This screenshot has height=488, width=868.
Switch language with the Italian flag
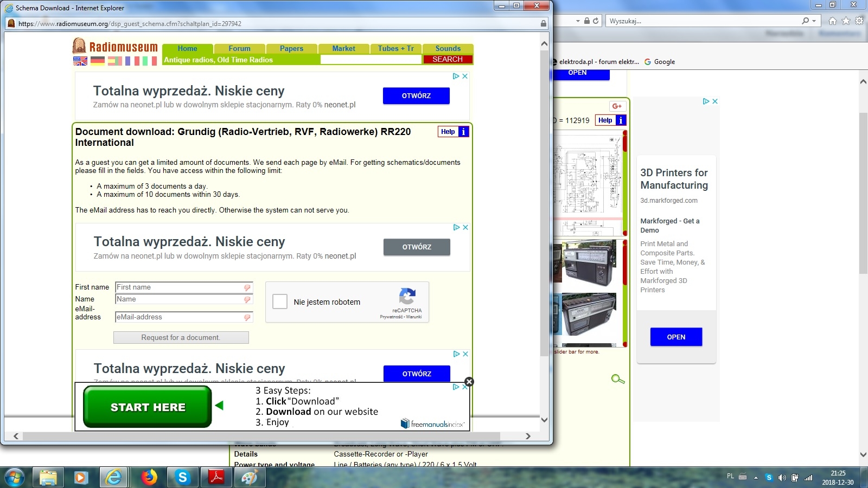[150, 61]
